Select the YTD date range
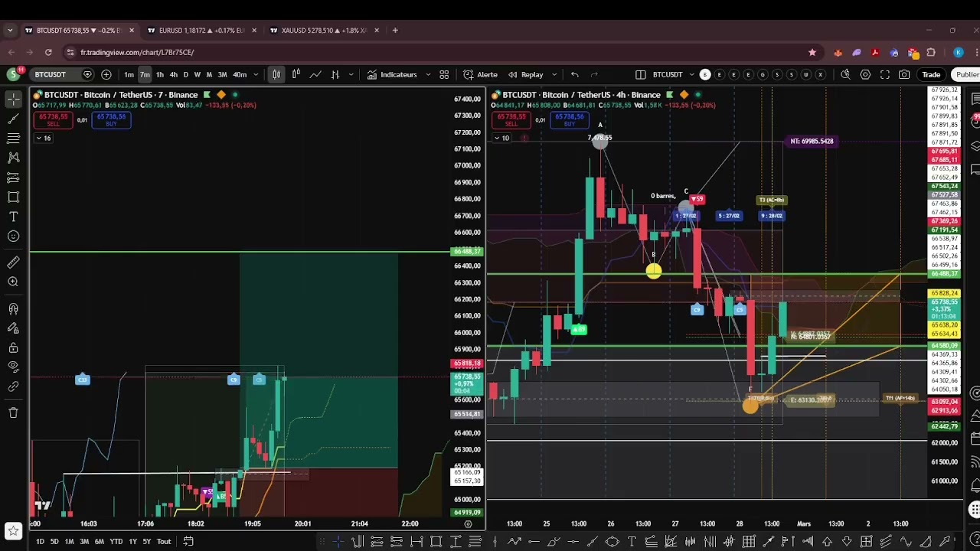This screenshot has height=551, width=980. 116,541
